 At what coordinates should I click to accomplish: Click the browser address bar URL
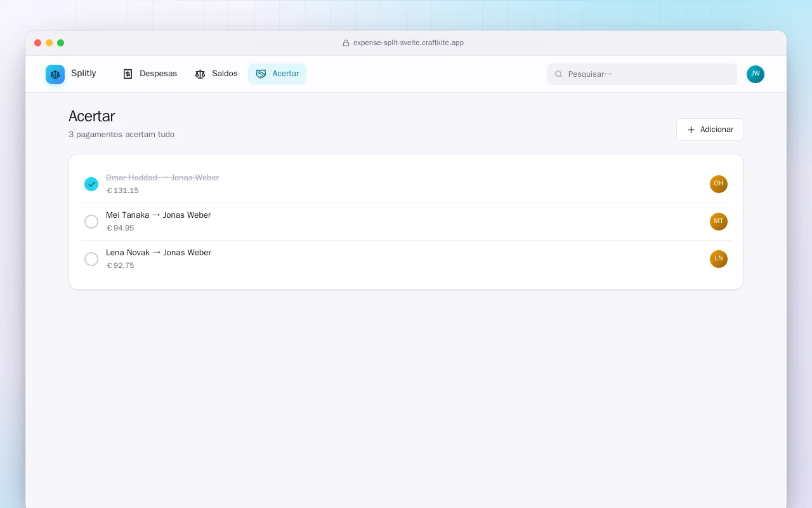[409, 43]
